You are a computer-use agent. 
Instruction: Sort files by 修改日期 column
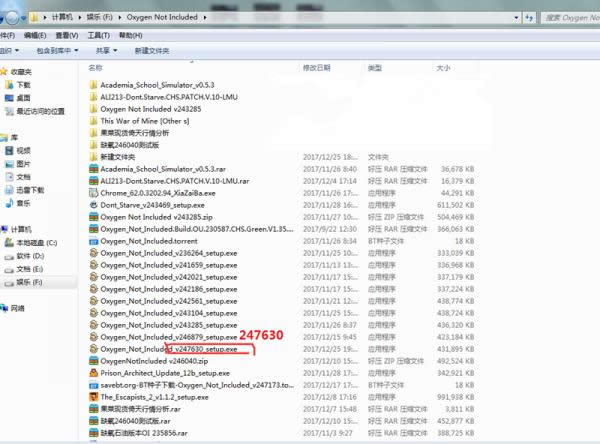(316, 68)
